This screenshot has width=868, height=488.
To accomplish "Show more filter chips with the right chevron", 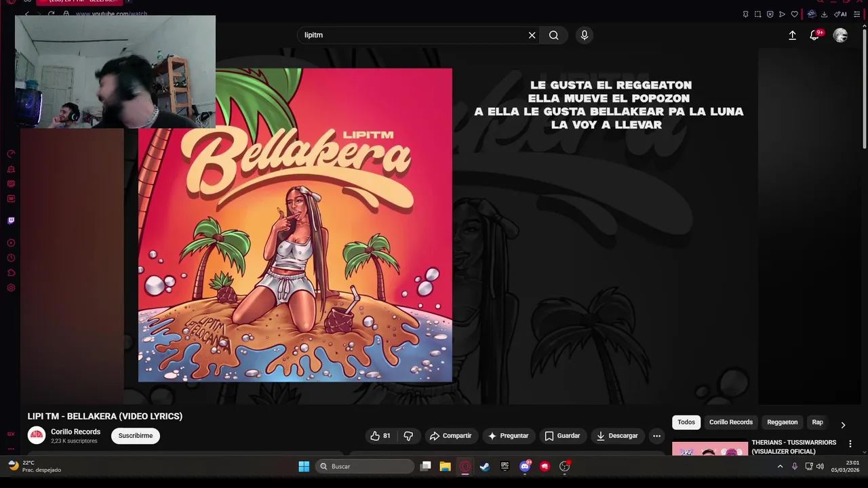I will (x=843, y=425).
